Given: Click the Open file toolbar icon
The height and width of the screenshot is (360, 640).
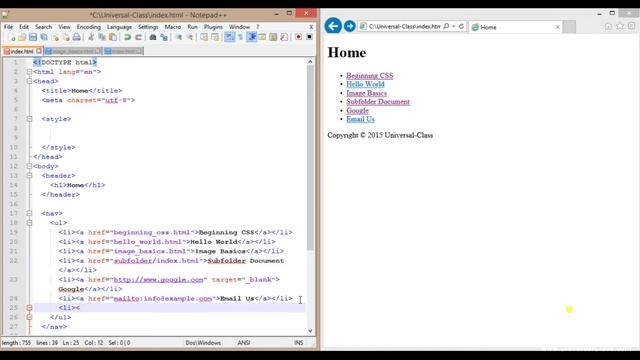Looking at the screenshot, I should click(x=22, y=37).
